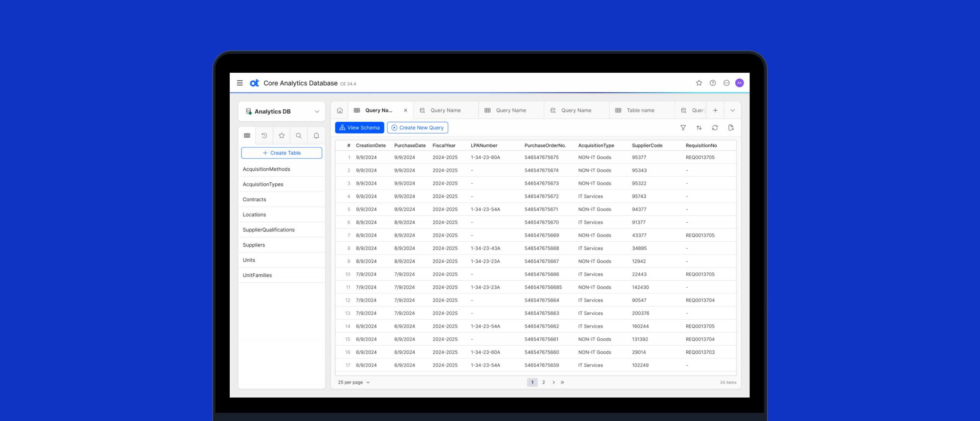The height and width of the screenshot is (421, 980).
Task: Open the filter funnel icon
Action: click(x=683, y=128)
